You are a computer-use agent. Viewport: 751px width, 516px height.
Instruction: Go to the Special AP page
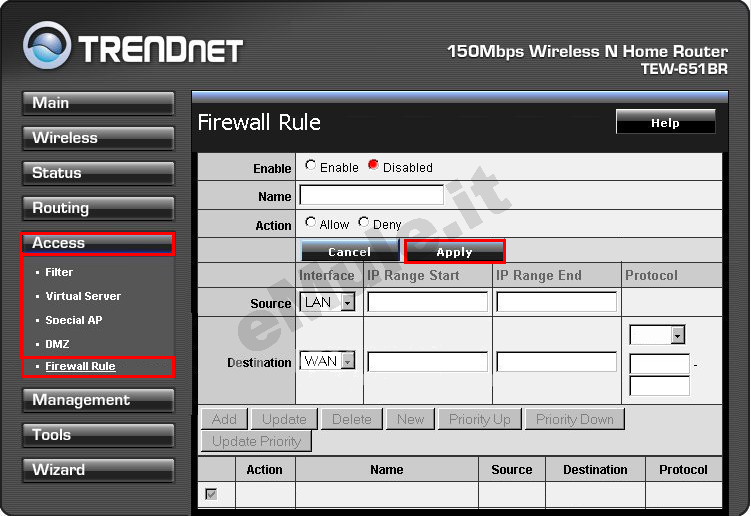point(74,320)
